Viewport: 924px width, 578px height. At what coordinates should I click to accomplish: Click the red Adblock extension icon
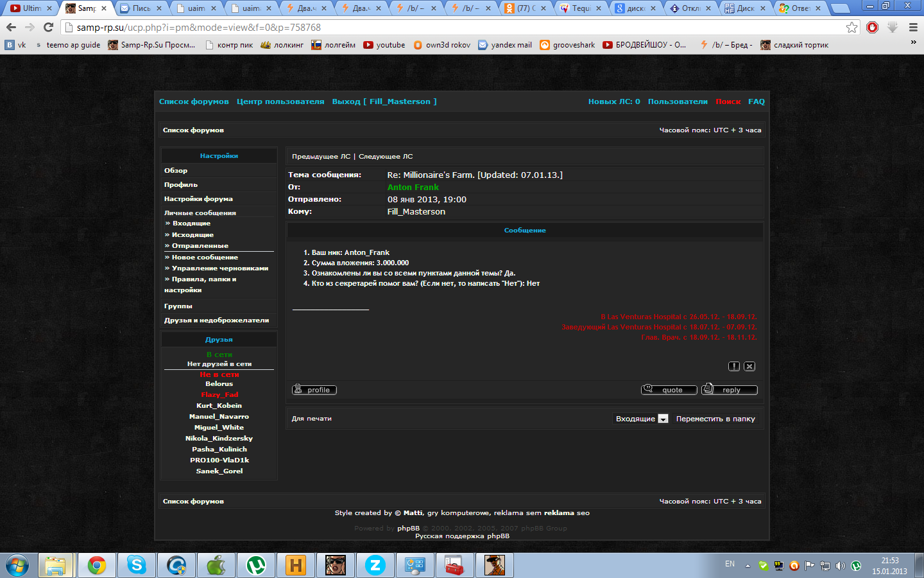[x=872, y=27]
